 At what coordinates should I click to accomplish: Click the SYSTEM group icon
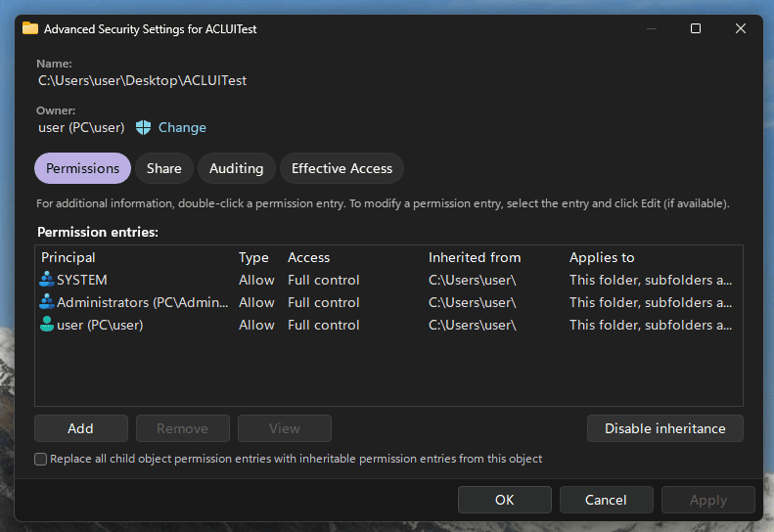coord(47,280)
